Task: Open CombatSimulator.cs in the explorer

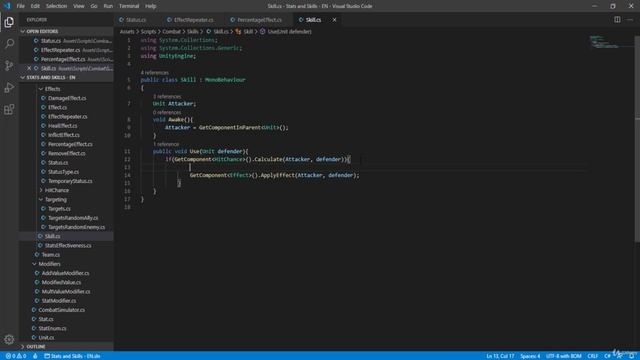Action: 62,310
